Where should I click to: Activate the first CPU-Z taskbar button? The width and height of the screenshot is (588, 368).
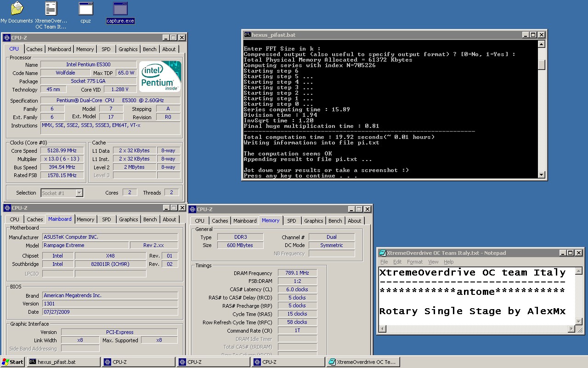[x=138, y=362]
